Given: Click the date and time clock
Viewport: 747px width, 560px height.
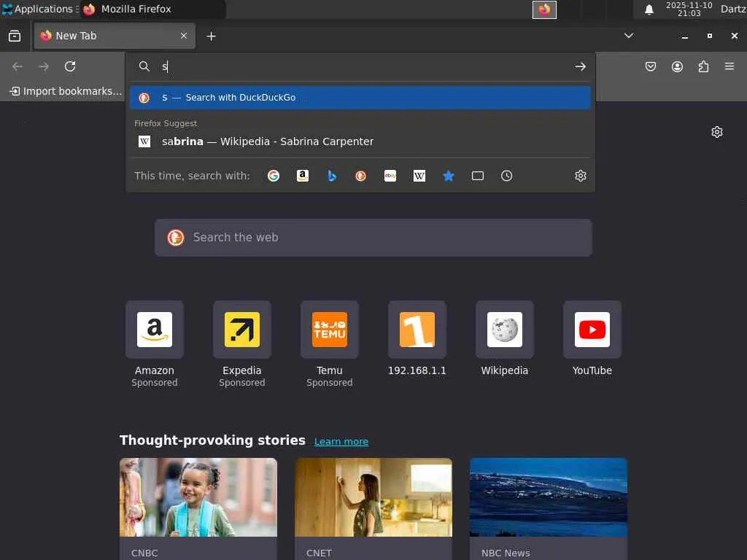Looking at the screenshot, I should coord(689,9).
